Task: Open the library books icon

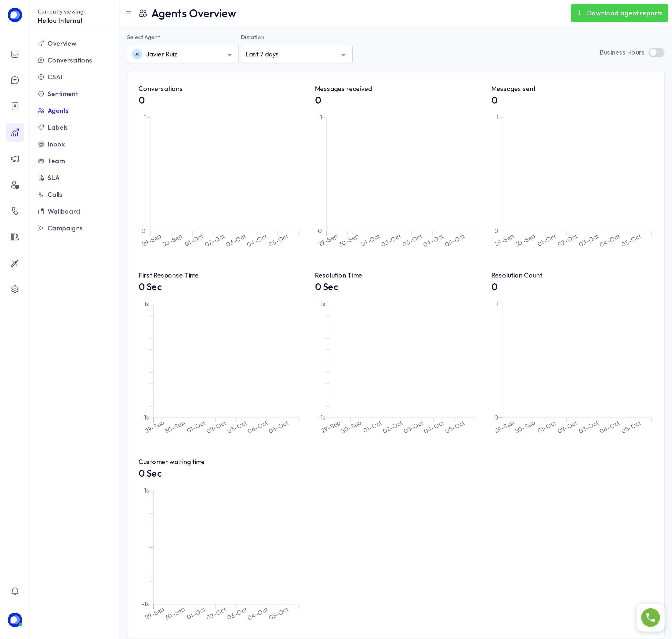Action: 15,237
